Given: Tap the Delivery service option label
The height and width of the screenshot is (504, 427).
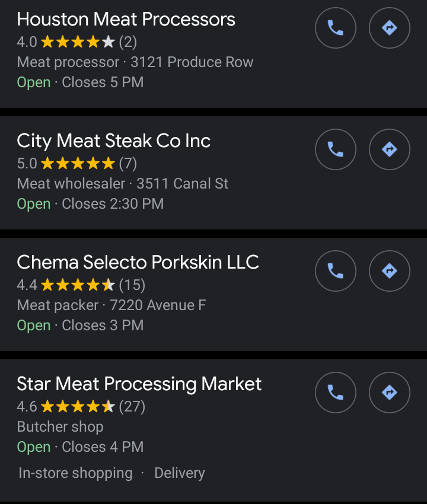Looking at the screenshot, I should 179,473.
